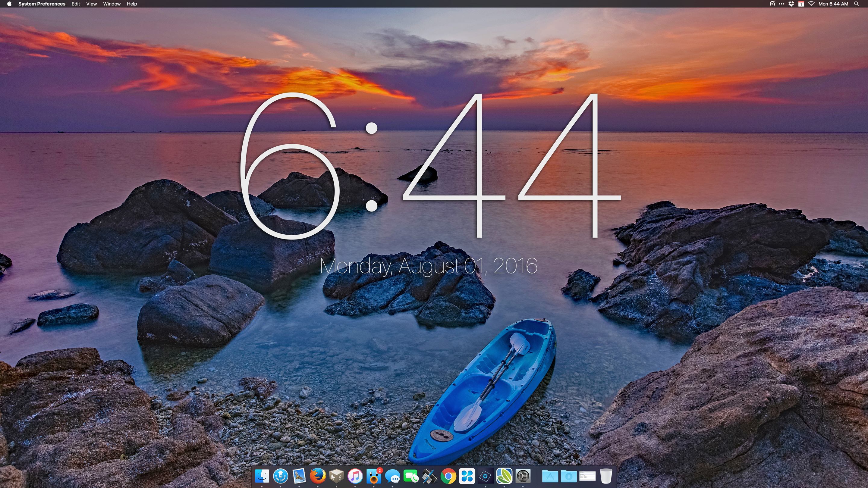Open Spotlight search magnifier
The width and height of the screenshot is (868, 488).
pyautogui.click(x=857, y=4)
